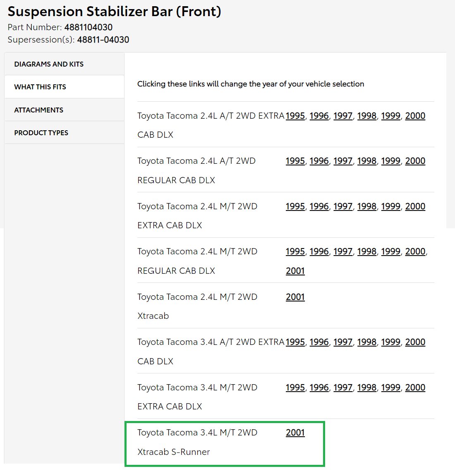Click 'Toyota Tacoma 3.4L M/T 2WD Xtracab S-Runner' text
Image resolution: width=455 pixels, height=476 pixels.
point(197,442)
